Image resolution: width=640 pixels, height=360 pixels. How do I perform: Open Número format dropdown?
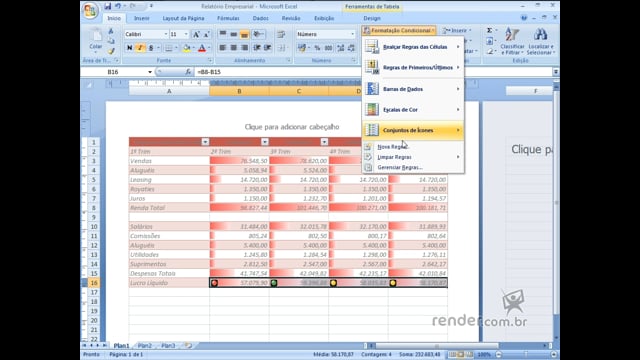coord(353,34)
